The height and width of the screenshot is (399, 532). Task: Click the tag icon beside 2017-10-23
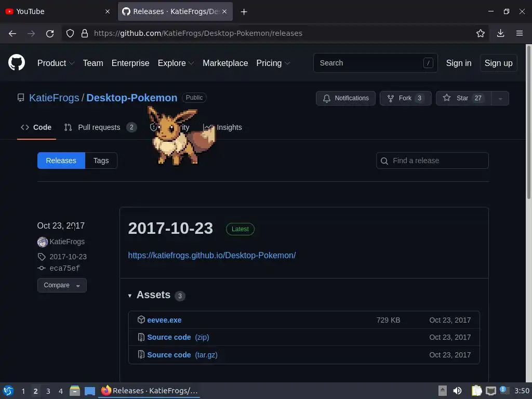click(x=42, y=257)
